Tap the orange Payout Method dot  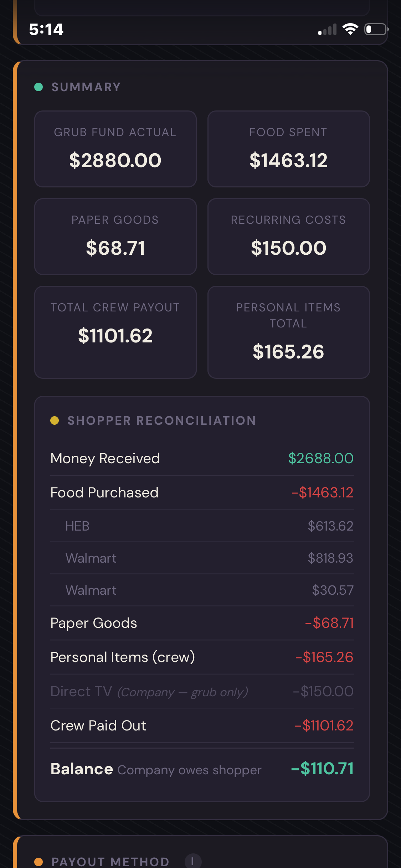tap(38, 862)
